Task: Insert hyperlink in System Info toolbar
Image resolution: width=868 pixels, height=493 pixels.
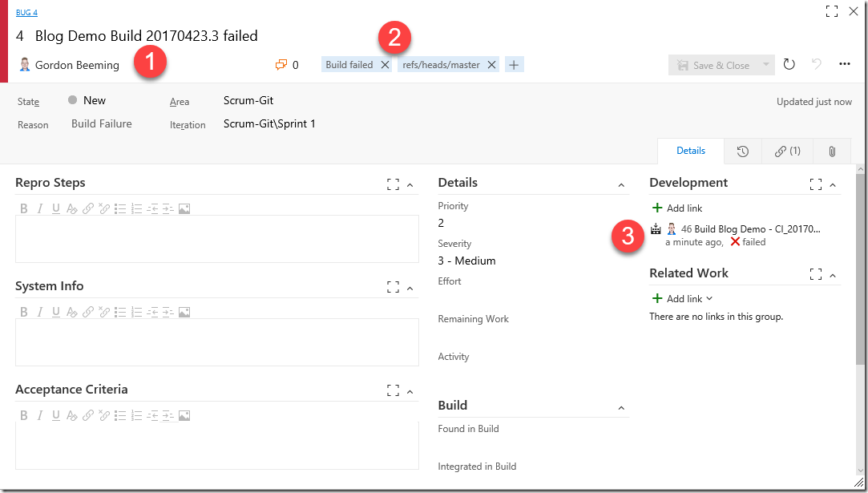Action: click(88, 312)
